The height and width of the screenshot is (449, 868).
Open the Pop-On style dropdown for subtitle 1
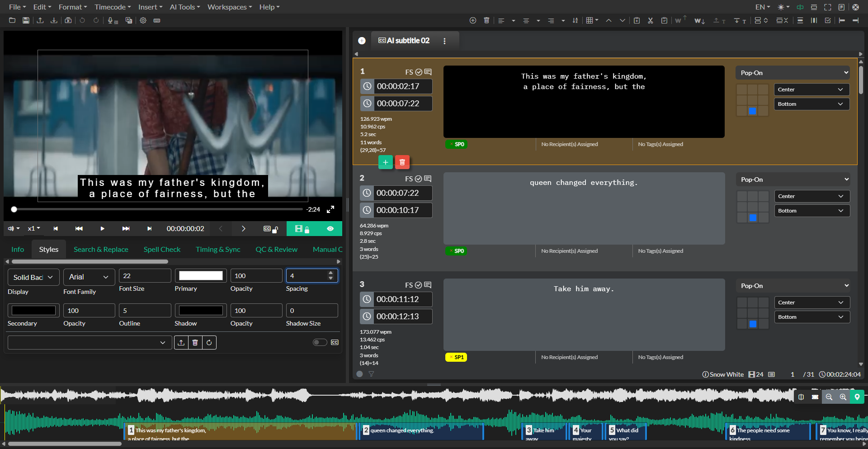792,72
